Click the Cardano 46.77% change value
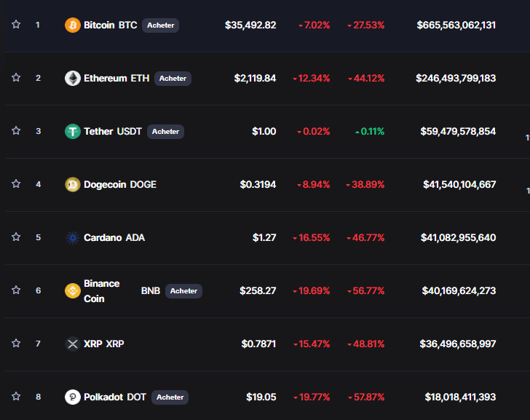This screenshot has width=530, height=420. (365, 238)
